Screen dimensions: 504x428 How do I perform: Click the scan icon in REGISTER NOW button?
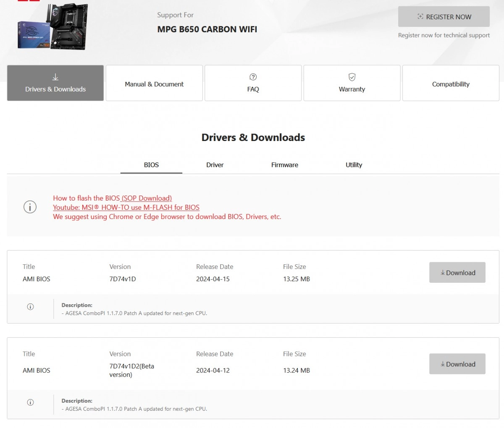[420, 17]
